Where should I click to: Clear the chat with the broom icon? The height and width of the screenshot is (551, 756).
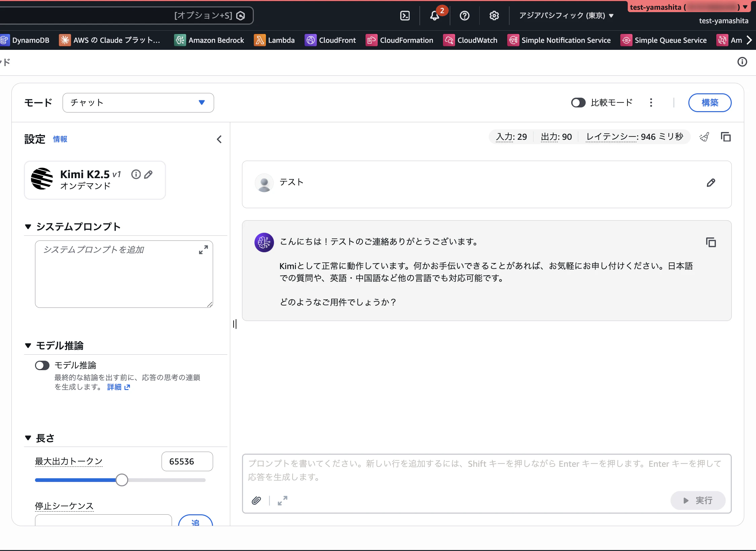(704, 137)
